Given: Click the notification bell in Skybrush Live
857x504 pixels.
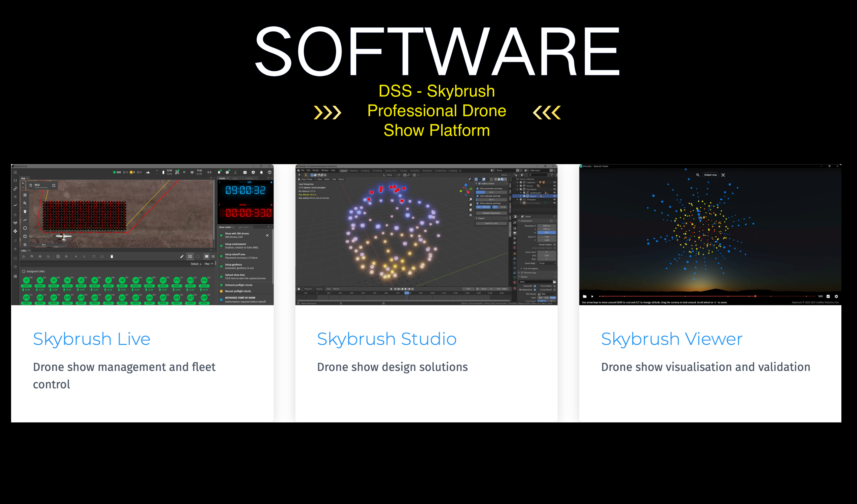Looking at the screenshot, I should (x=261, y=172).
